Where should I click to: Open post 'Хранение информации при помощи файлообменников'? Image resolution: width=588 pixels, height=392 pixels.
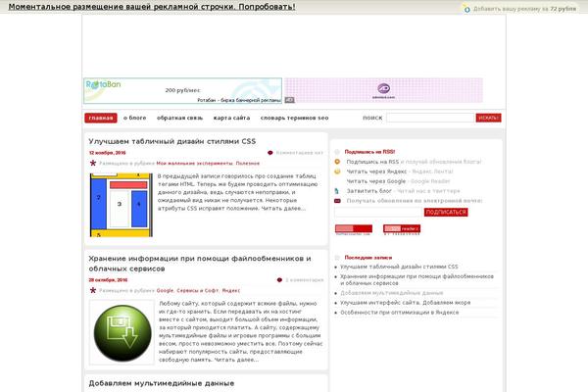point(200,264)
